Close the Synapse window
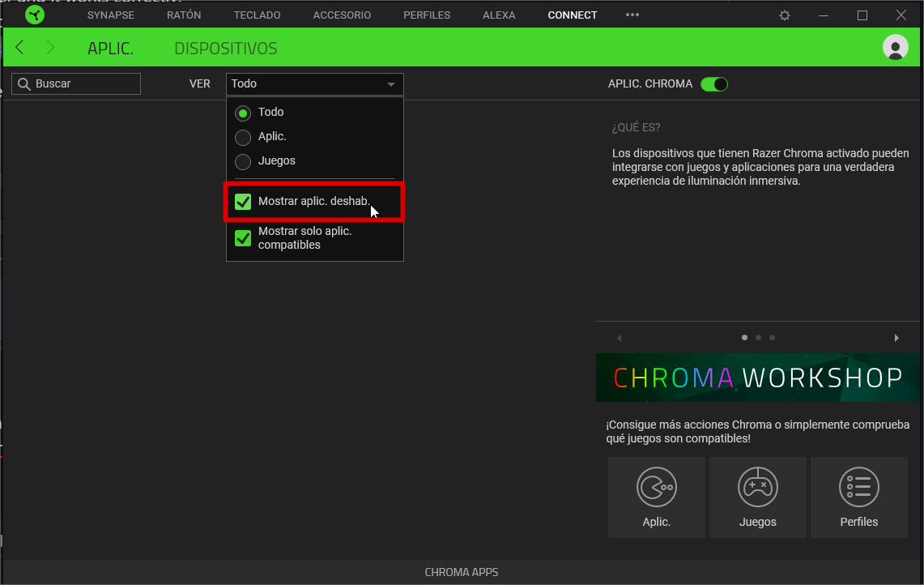The width and height of the screenshot is (924, 585). pos(901,15)
